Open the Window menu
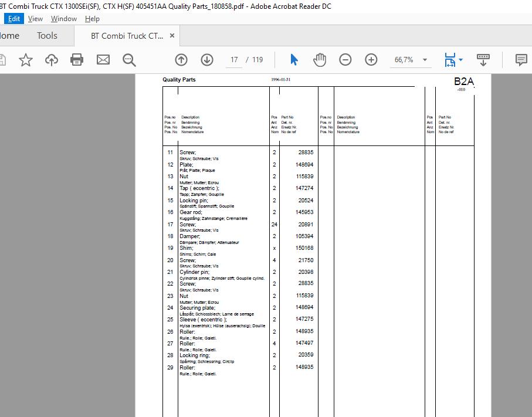 [x=64, y=19]
